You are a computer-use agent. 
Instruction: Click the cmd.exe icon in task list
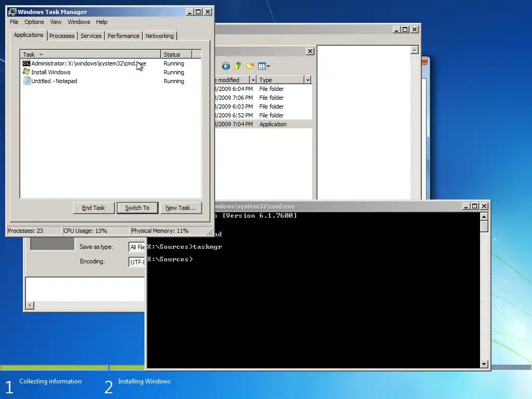coord(26,63)
